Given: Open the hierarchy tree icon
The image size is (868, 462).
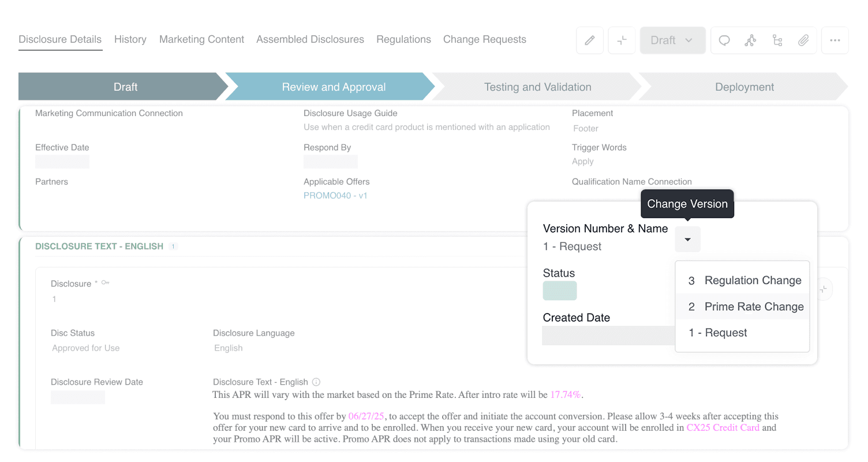Looking at the screenshot, I should pyautogui.click(x=777, y=40).
